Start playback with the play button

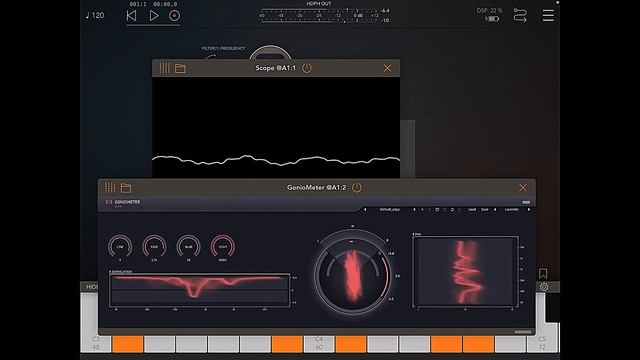154,16
